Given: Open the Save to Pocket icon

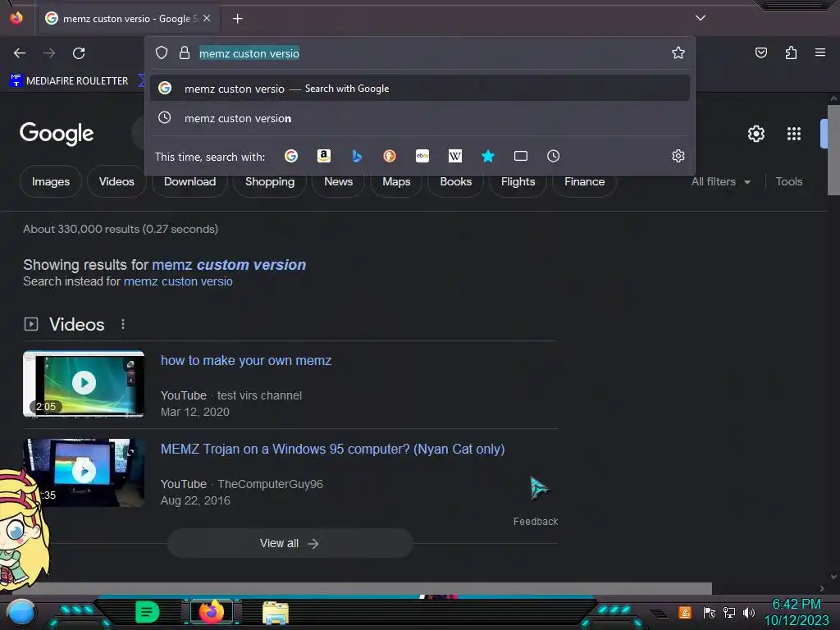Looking at the screenshot, I should pyautogui.click(x=760, y=52).
